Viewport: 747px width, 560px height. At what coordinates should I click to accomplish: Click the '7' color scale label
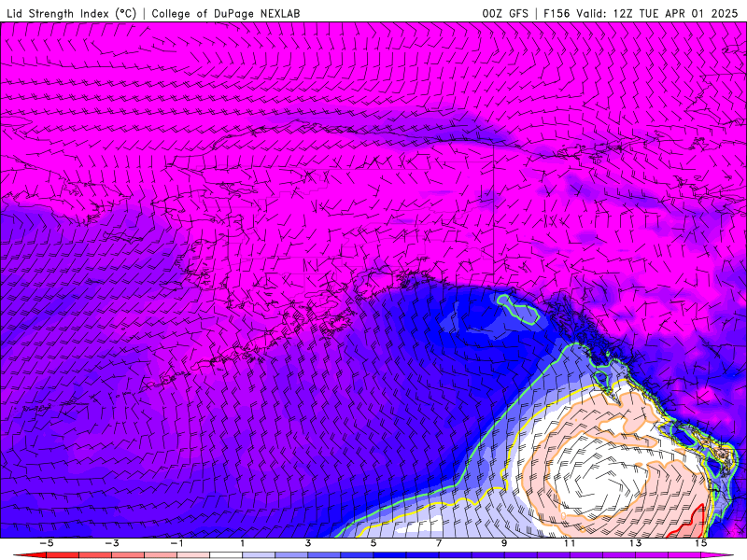(x=439, y=543)
